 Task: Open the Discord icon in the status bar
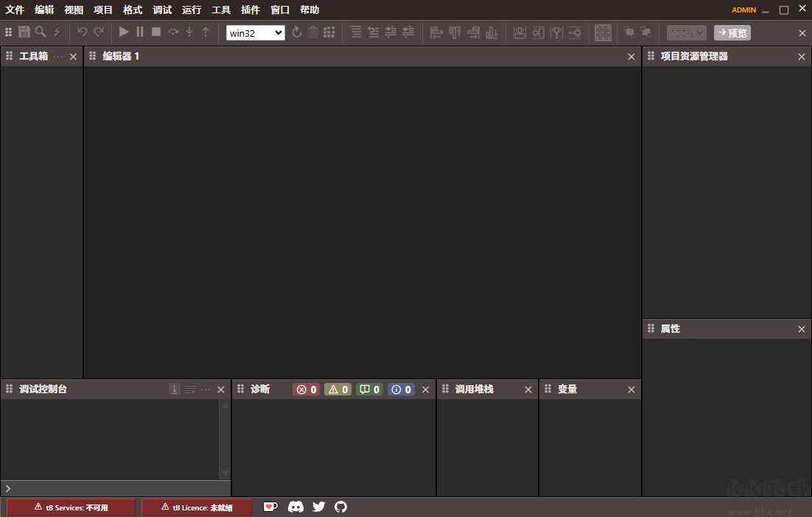click(x=295, y=507)
